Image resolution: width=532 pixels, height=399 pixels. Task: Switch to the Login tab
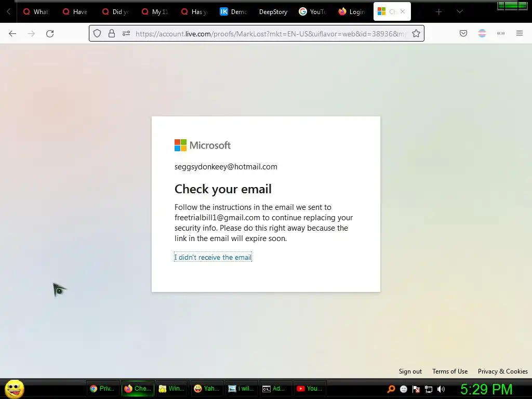click(352, 12)
